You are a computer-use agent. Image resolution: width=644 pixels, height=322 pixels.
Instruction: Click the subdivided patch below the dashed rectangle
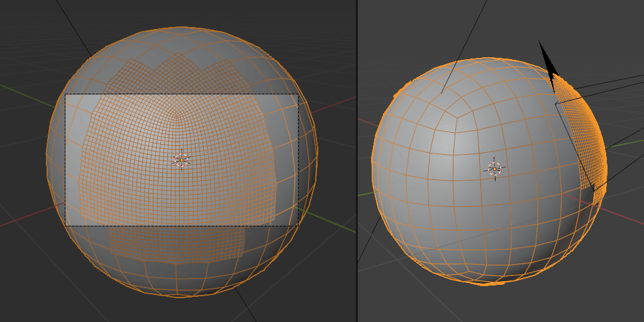coord(176,242)
